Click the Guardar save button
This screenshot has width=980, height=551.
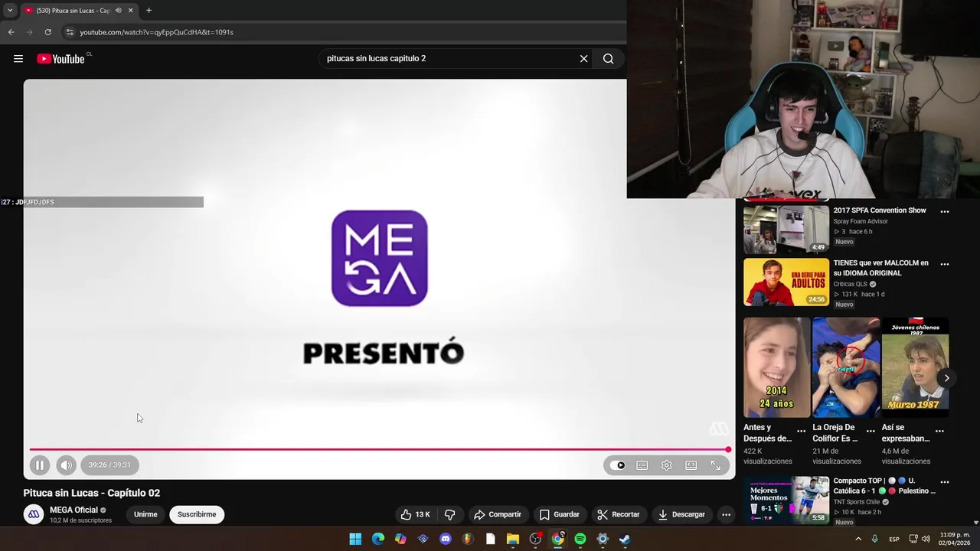point(560,514)
